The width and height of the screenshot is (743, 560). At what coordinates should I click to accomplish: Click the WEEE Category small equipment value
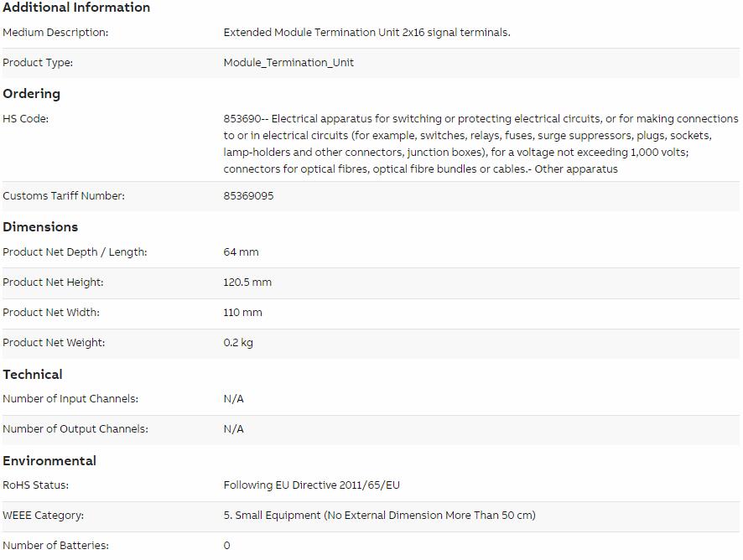[380, 515]
